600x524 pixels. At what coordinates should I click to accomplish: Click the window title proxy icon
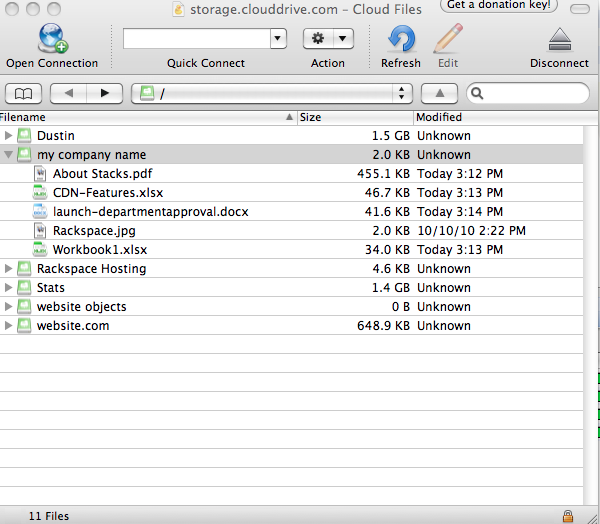tap(178, 9)
